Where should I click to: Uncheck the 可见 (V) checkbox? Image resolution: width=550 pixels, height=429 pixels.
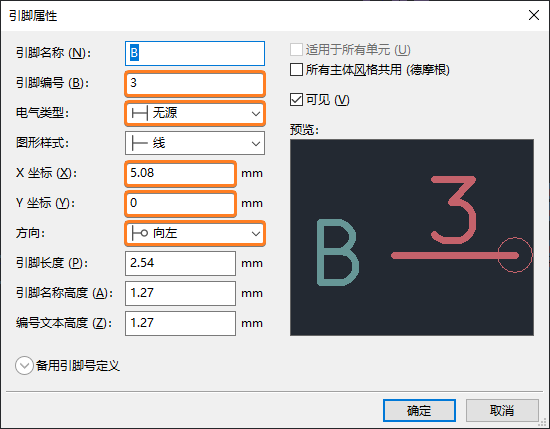[x=296, y=100]
